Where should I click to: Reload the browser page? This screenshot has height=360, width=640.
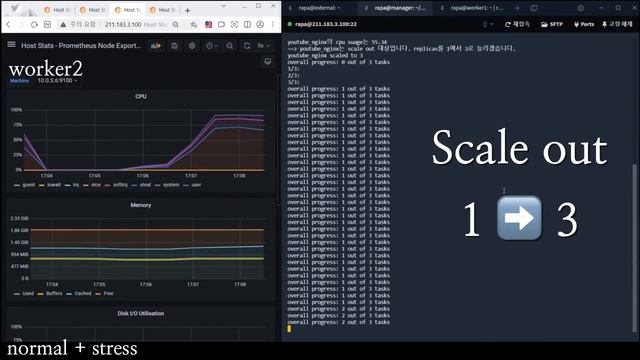(34, 24)
